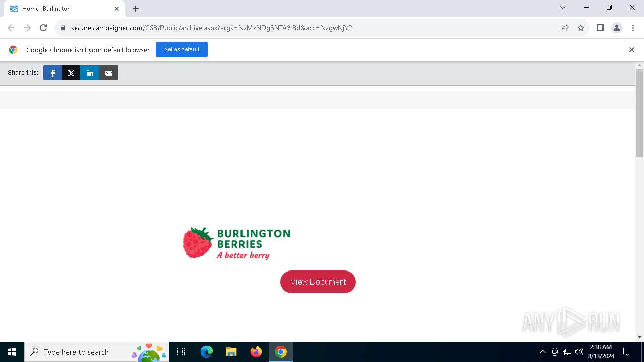Click the Chrome taskbar icon
Viewport: 644px width, 362px height.
281,352
